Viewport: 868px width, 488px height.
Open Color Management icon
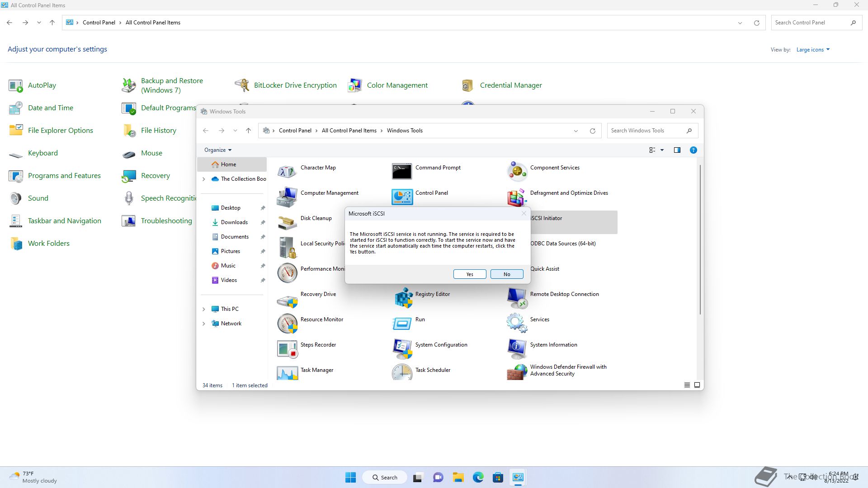click(355, 85)
